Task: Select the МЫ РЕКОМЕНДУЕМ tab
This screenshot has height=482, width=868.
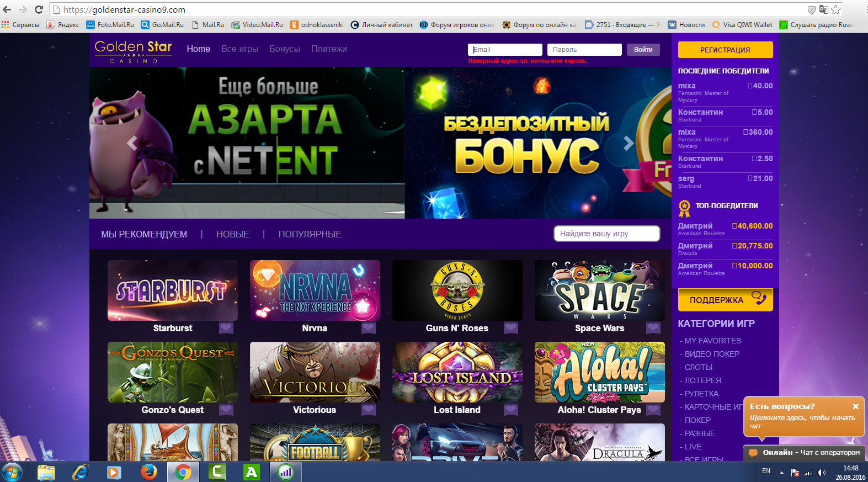Action: coord(144,234)
